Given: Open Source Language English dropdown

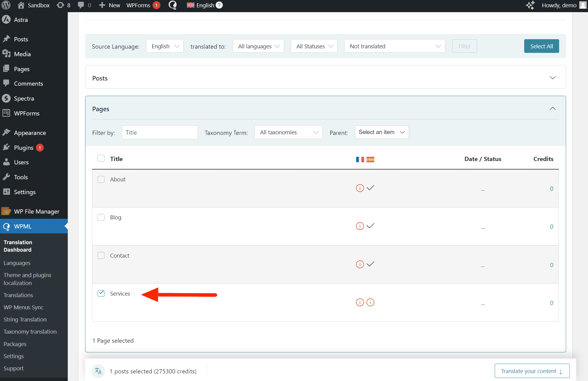Looking at the screenshot, I should tap(165, 46).
